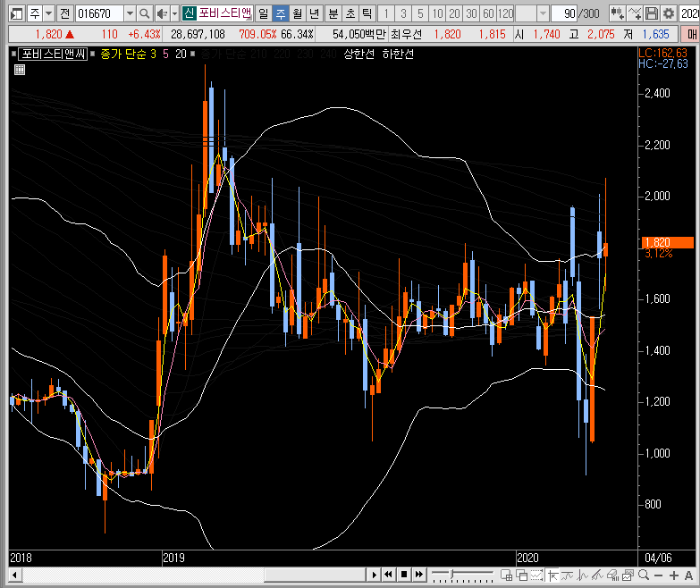Click the 5 moving average legend value
Image resolution: width=700 pixels, height=588 pixels.
165,54
